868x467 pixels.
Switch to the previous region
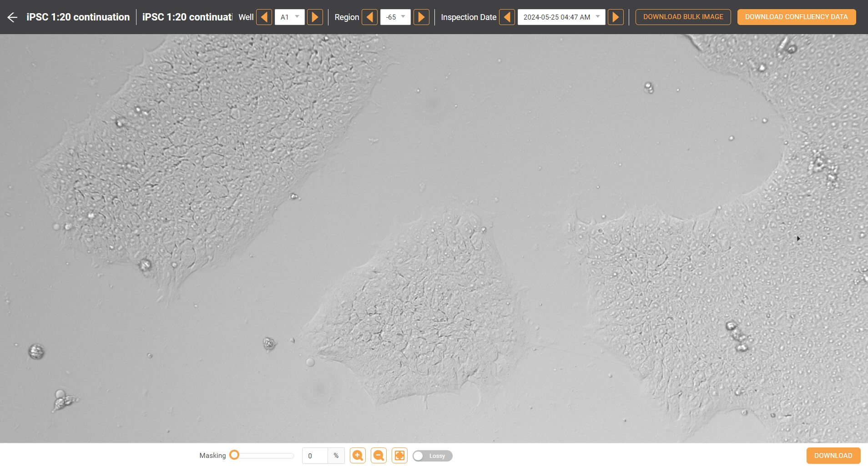pos(370,17)
